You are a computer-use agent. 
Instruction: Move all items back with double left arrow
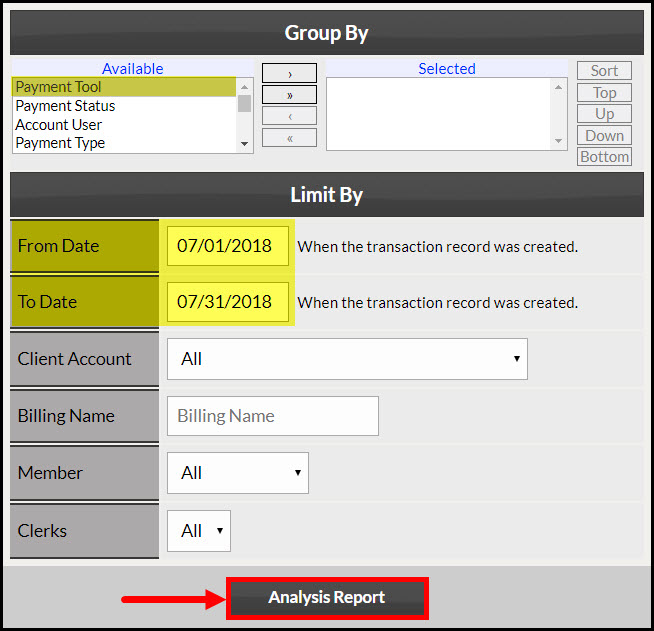click(289, 138)
